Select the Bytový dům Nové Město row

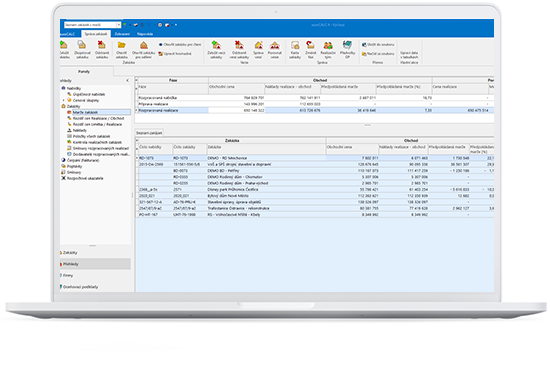pos(315,196)
